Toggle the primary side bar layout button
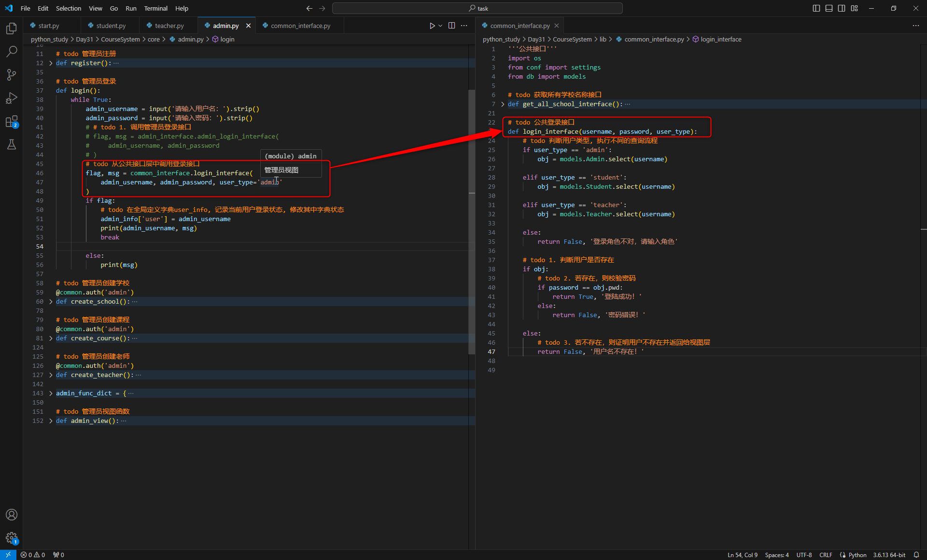The height and width of the screenshot is (560, 927). tap(816, 8)
